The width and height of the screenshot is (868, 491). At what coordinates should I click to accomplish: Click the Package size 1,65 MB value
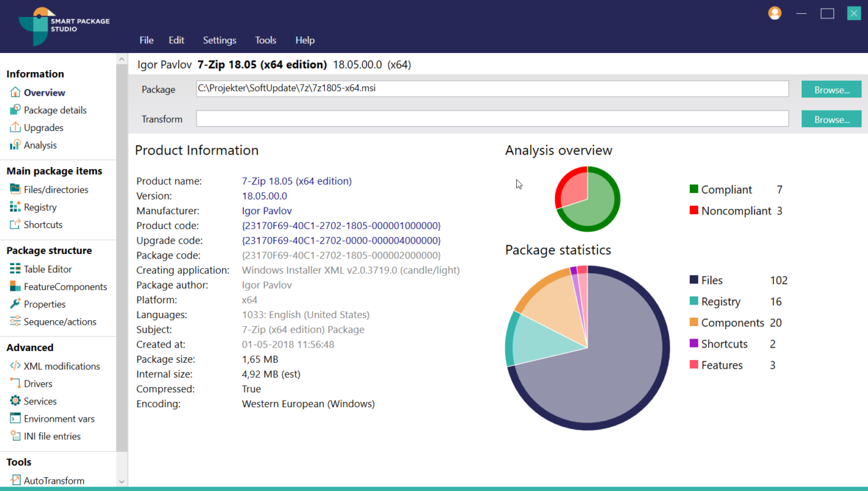pos(260,359)
